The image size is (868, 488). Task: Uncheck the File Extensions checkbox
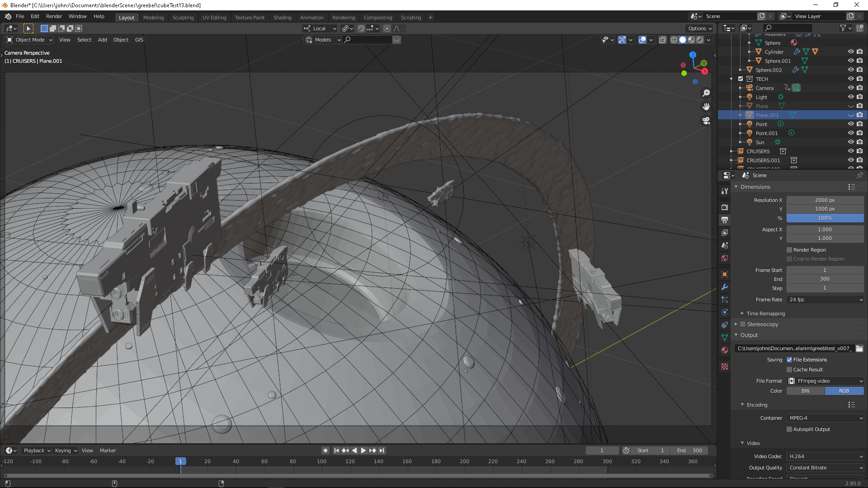[x=789, y=360]
